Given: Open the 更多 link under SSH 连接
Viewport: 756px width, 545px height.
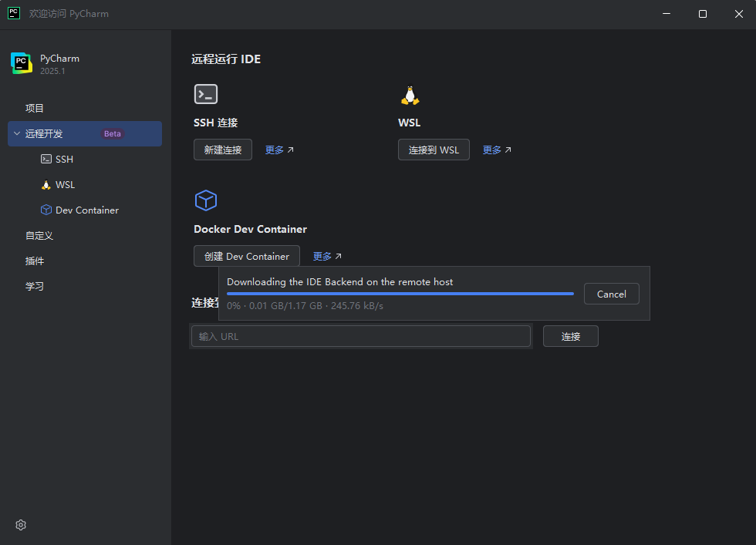Looking at the screenshot, I should (x=275, y=150).
